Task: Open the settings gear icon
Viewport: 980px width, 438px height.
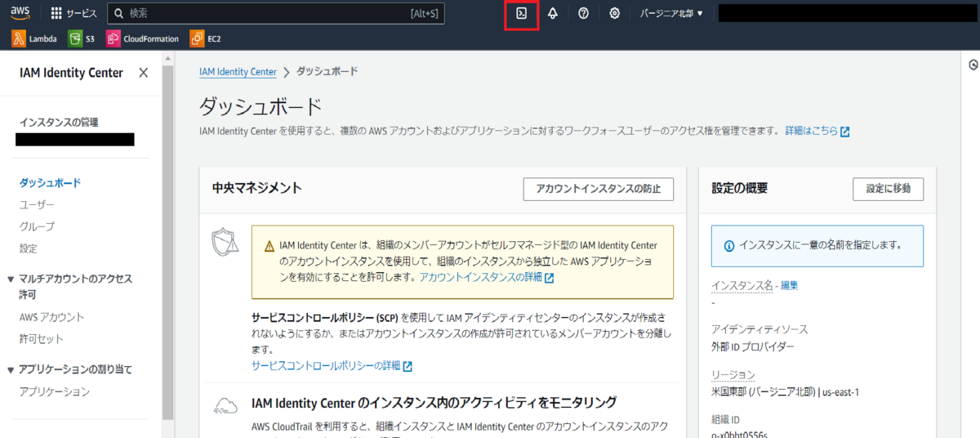Action: [x=615, y=14]
